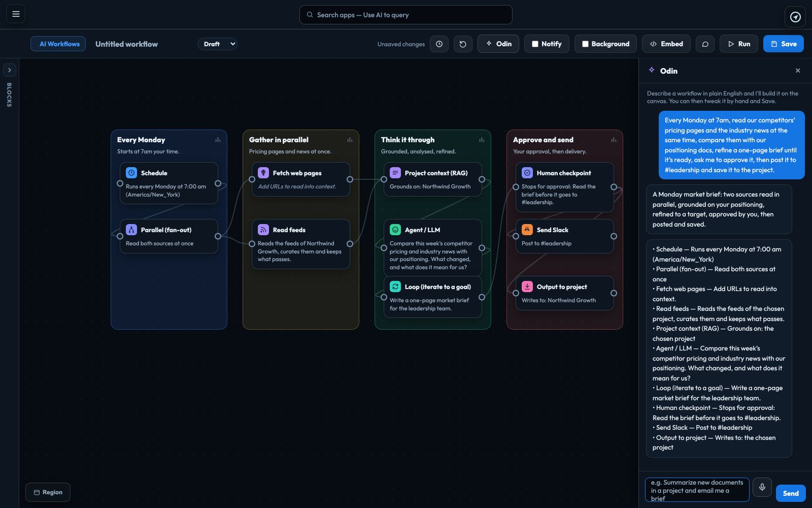Click the input port of Fetch web pages
The height and width of the screenshot is (508, 812).
click(252, 179)
